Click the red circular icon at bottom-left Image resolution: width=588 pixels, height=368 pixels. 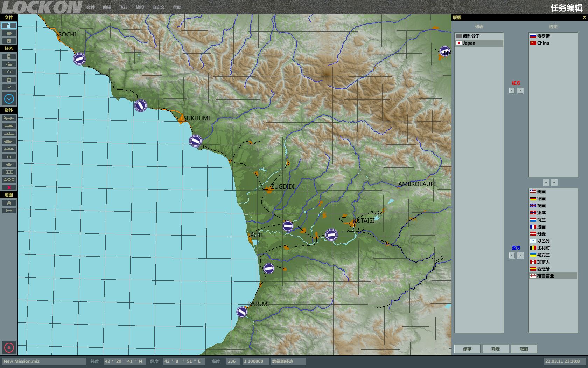point(9,348)
